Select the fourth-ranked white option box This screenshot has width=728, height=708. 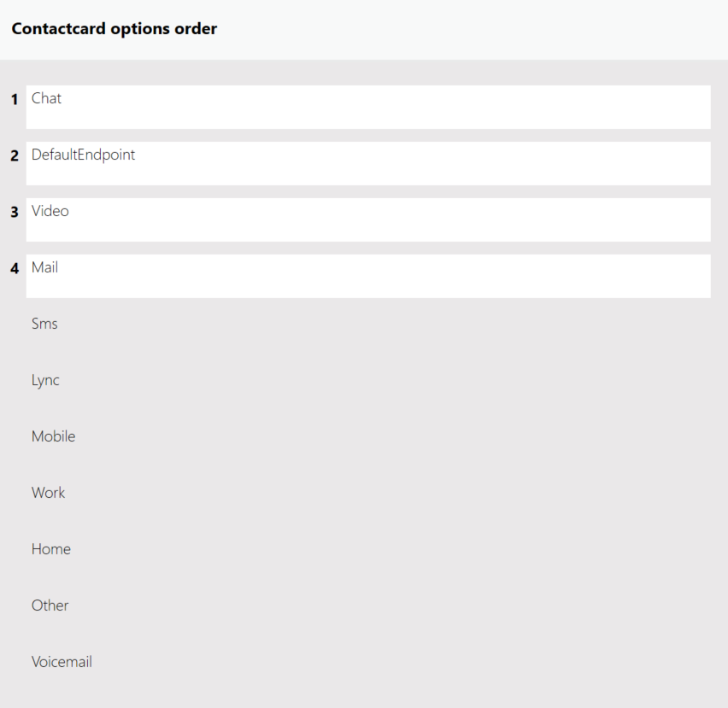point(367,276)
